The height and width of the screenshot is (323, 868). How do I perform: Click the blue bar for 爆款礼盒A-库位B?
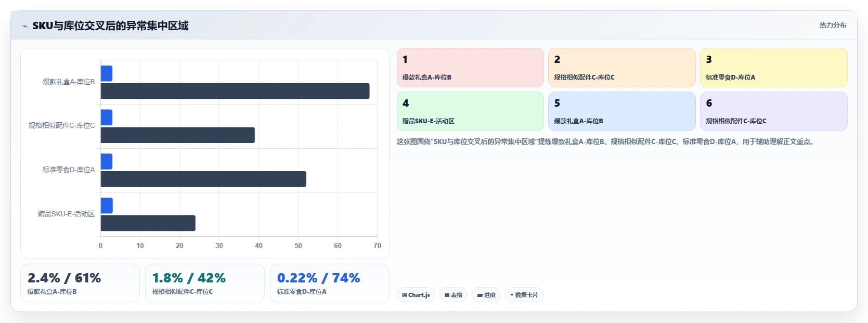pos(107,73)
